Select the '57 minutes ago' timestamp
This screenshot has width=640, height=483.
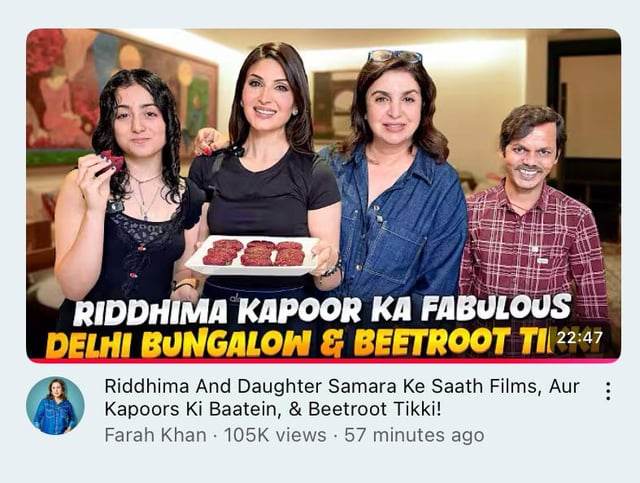click(414, 435)
